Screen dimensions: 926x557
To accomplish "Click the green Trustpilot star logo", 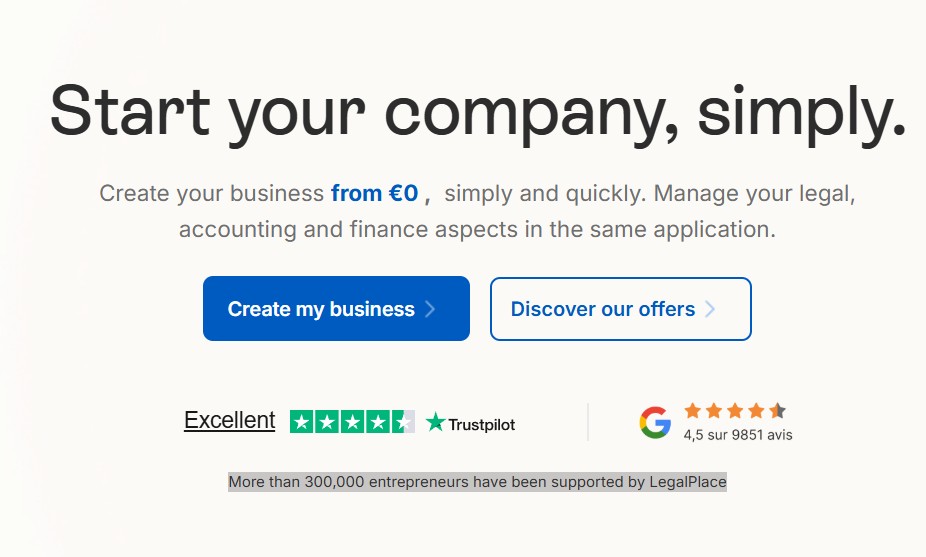I will (435, 423).
